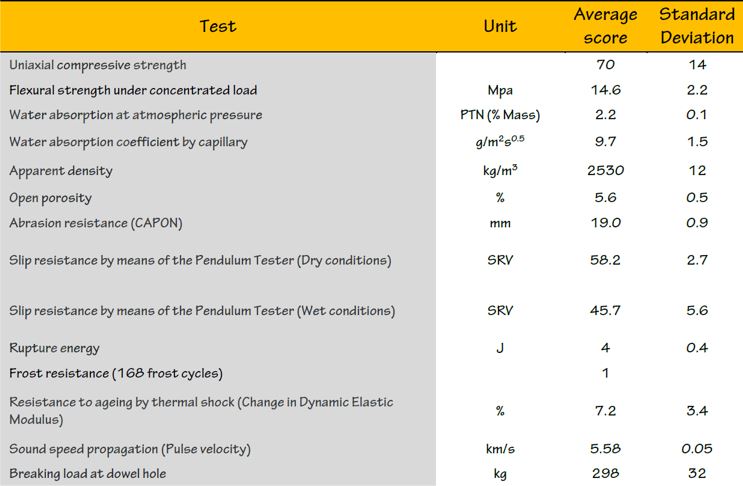Click the PTN (% Mass) unit cell
This screenshot has height=486, width=743.
(500, 115)
